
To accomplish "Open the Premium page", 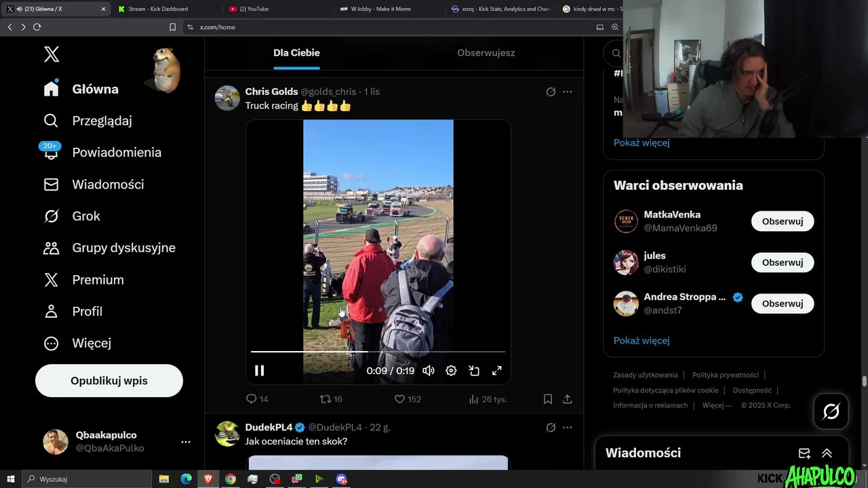I will point(83,280).
